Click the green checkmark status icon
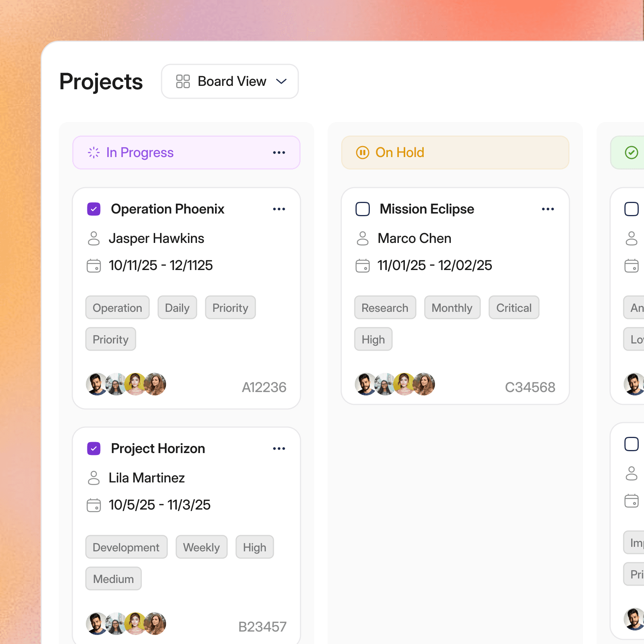Viewport: 644px width, 644px height. coord(632,153)
